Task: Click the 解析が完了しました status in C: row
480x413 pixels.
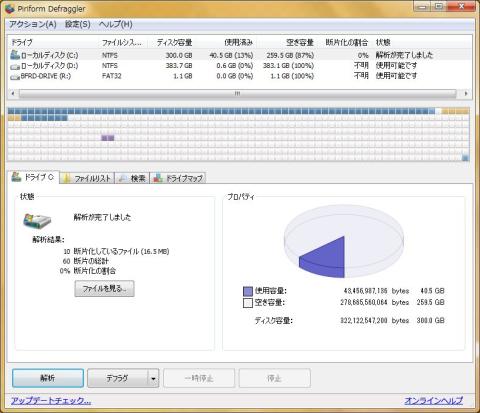Action: (404, 55)
